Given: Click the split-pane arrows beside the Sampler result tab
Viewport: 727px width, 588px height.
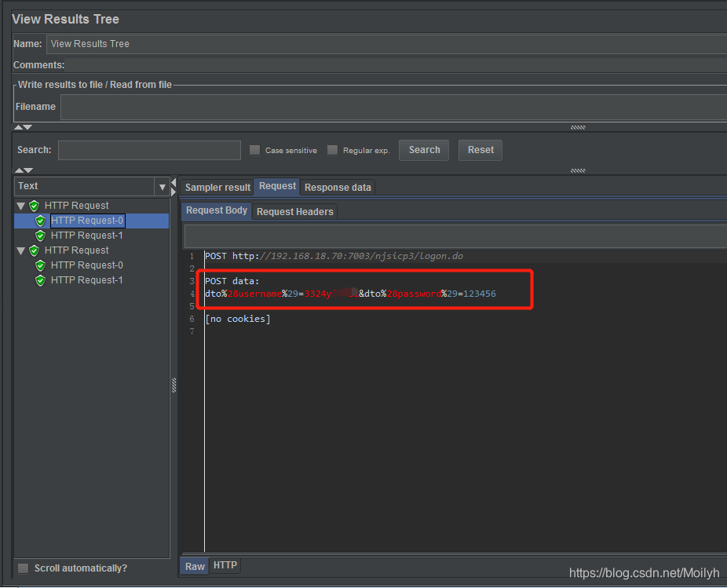Looking at the screenshot, I should coord(174,187).
